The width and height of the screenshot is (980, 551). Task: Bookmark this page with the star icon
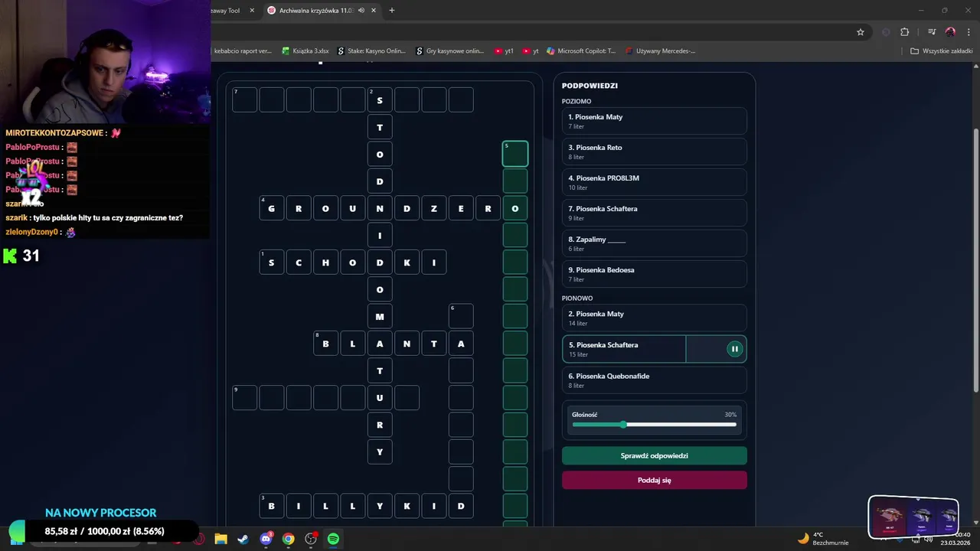click(x=861, y=32)
